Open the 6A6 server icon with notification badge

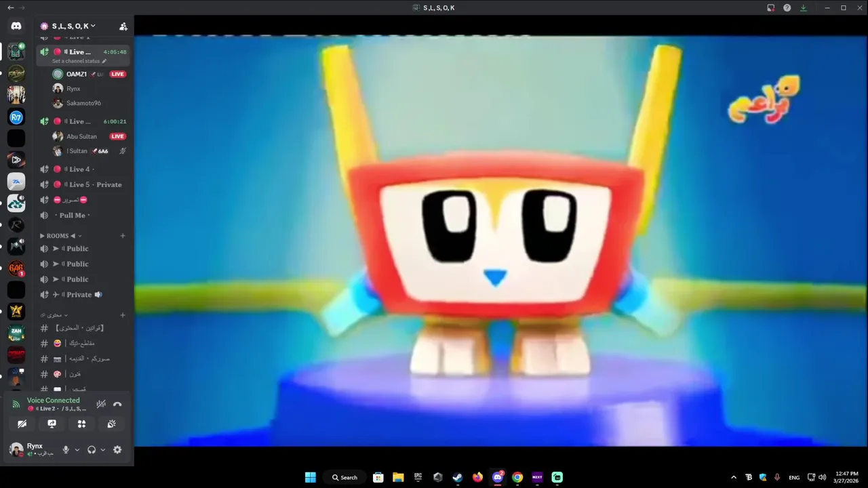(16, 268)
